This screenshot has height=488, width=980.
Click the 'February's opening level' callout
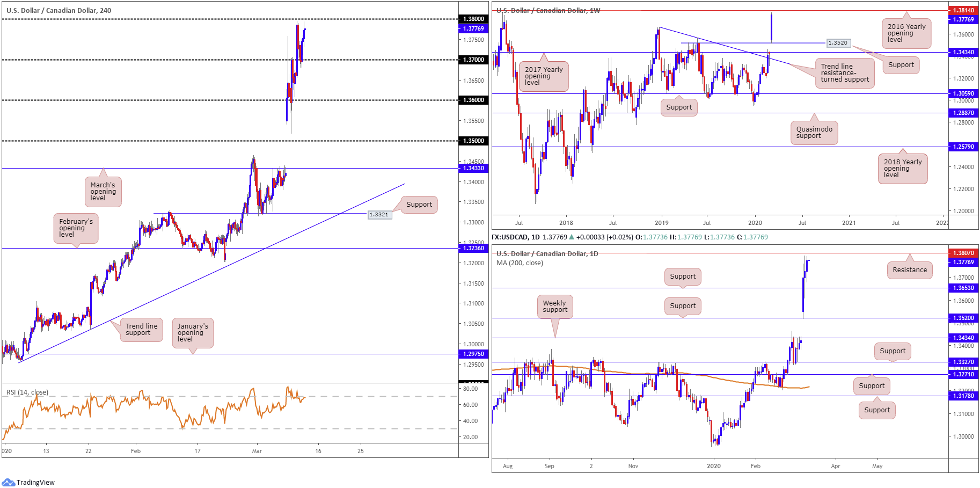(x=76, y=228)
